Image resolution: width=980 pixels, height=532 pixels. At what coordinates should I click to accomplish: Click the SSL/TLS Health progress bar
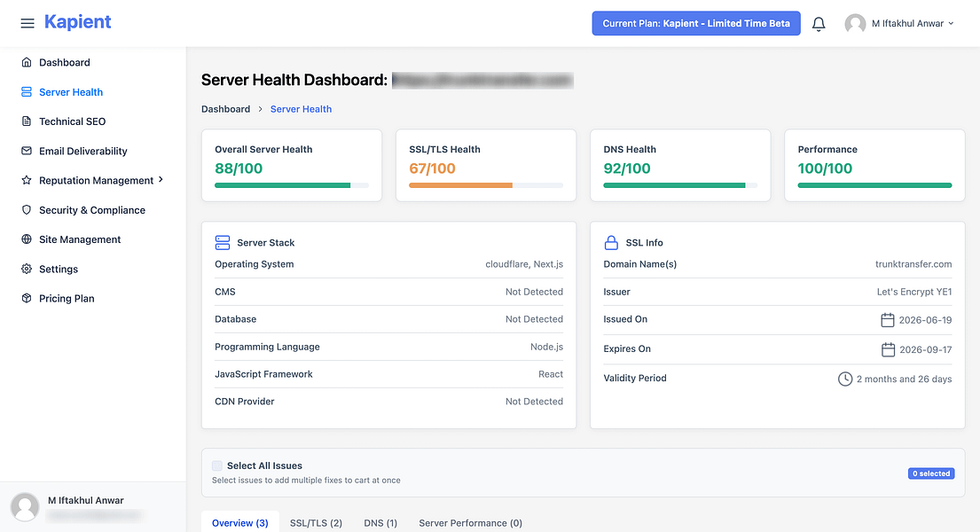click(486, 185)
